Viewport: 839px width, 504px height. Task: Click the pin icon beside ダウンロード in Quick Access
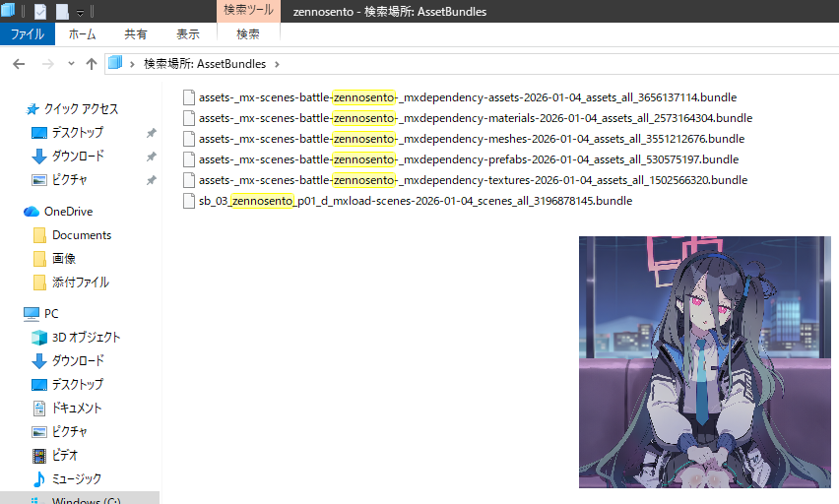(x=151, y=157)
